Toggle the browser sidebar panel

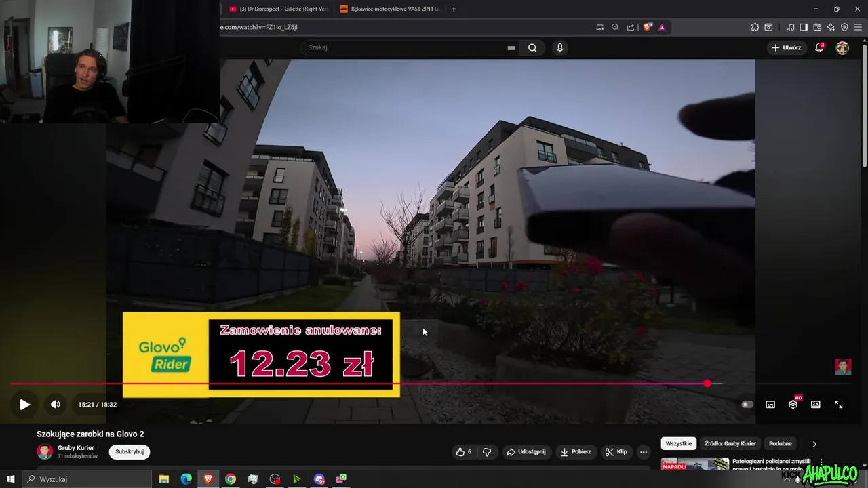click(x=804, y=27)
